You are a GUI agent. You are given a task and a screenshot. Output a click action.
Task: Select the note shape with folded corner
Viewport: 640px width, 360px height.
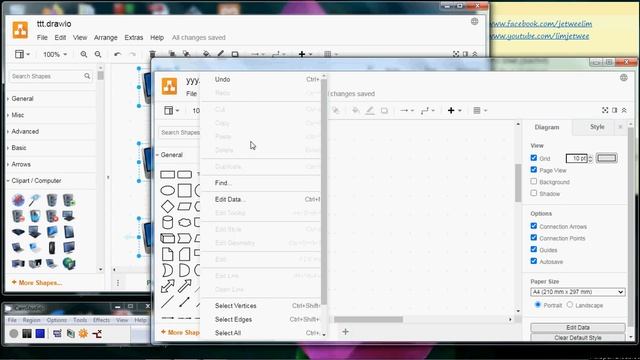[x=167, y=254]
